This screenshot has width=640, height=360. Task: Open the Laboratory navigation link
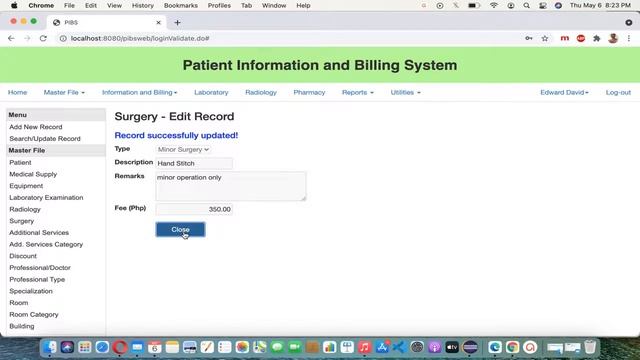211,92
